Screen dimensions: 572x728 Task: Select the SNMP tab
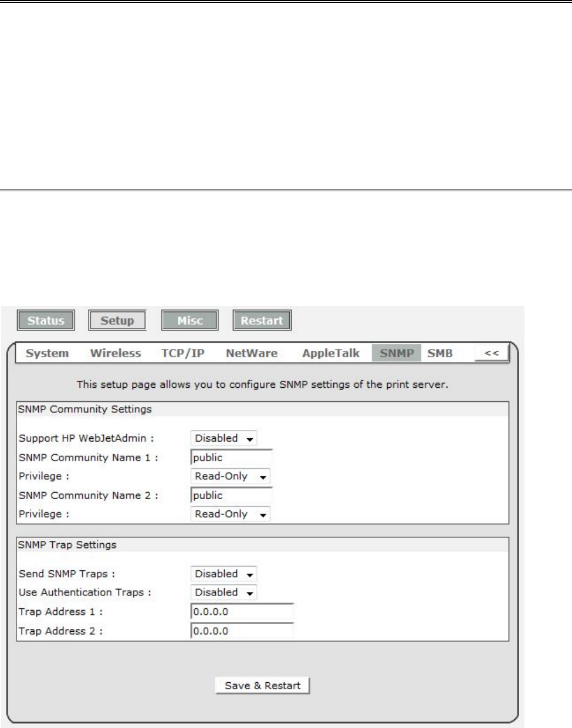pyautogui.click(x=397, y=353)
